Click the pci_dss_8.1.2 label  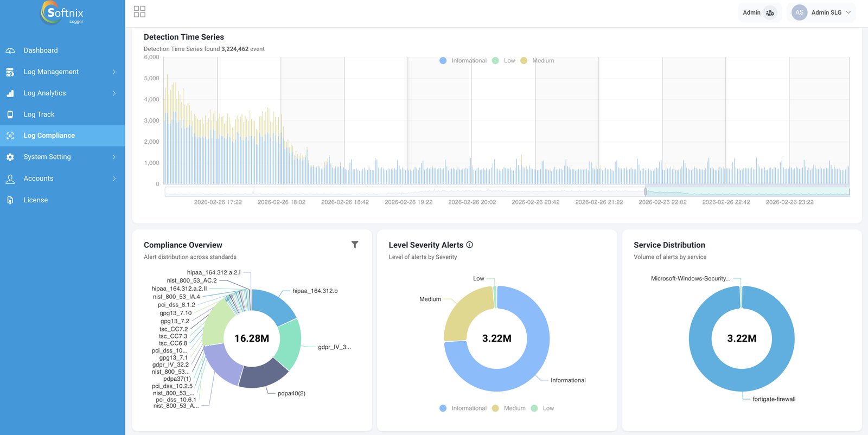(176, 305)
